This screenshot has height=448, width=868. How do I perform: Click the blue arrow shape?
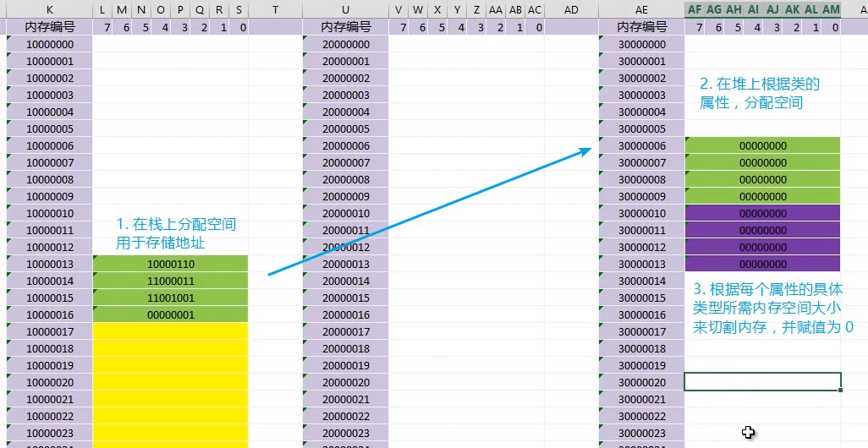430,210
